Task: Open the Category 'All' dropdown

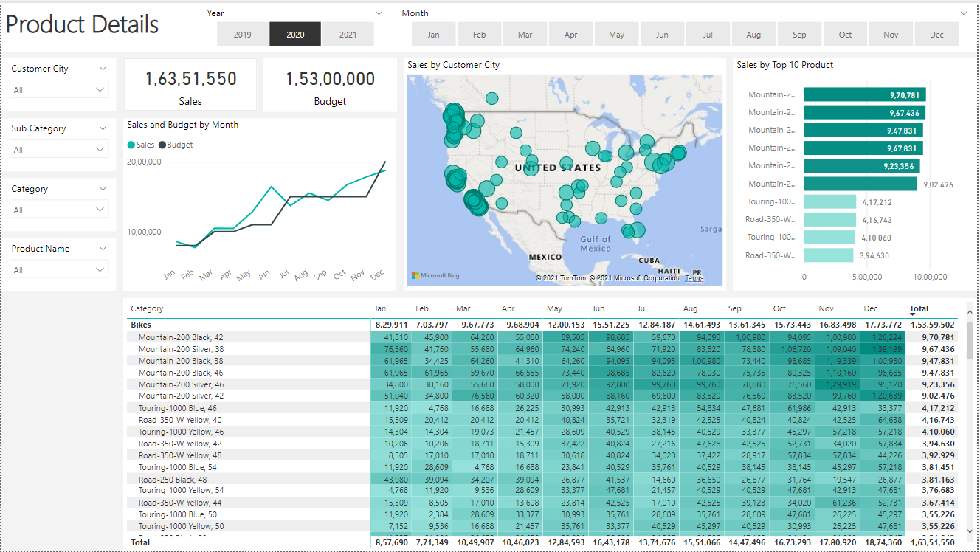Action: point(60,210)
